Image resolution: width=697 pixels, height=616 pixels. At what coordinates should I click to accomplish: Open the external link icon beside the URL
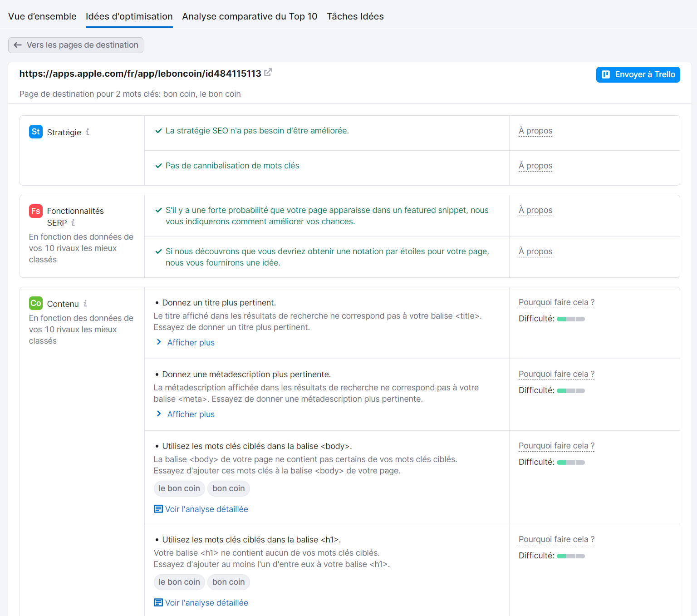point(268,72)
